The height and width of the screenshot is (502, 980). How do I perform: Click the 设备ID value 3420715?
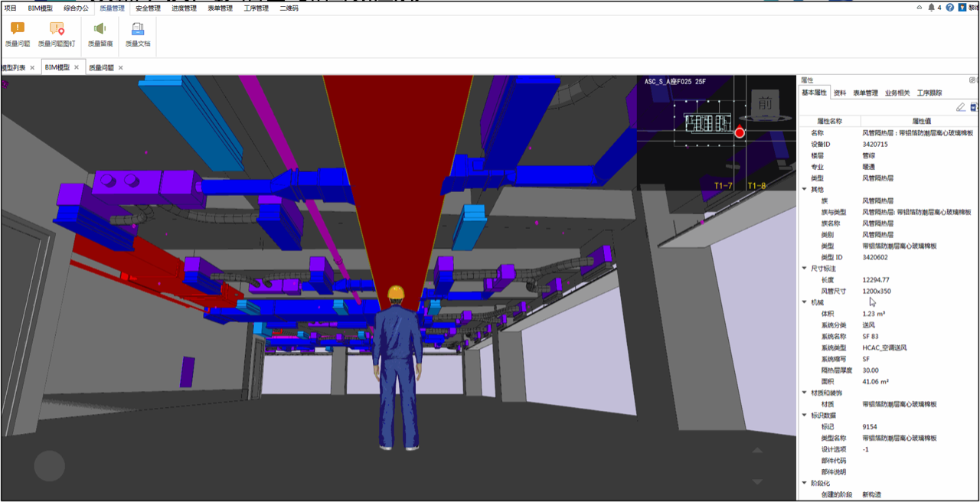tap(875, 144)
